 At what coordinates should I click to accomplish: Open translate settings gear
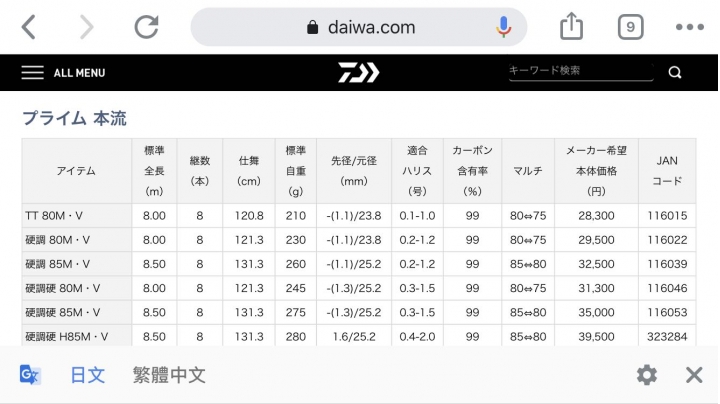647,375
